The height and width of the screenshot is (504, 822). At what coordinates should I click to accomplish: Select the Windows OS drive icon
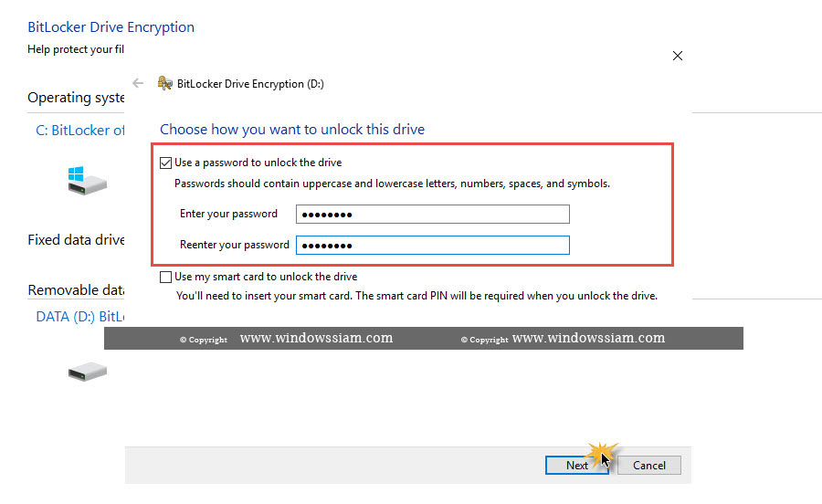(x=87, y=181)
